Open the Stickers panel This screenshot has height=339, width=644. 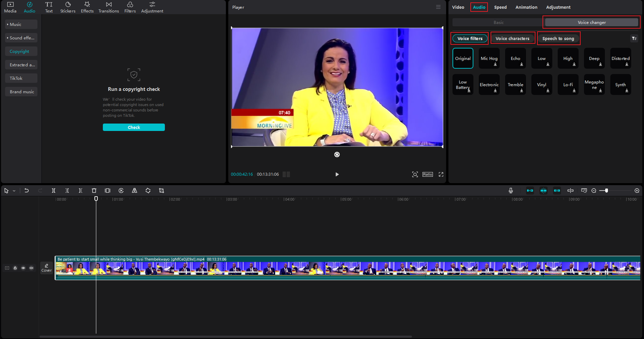pos(67,7)
